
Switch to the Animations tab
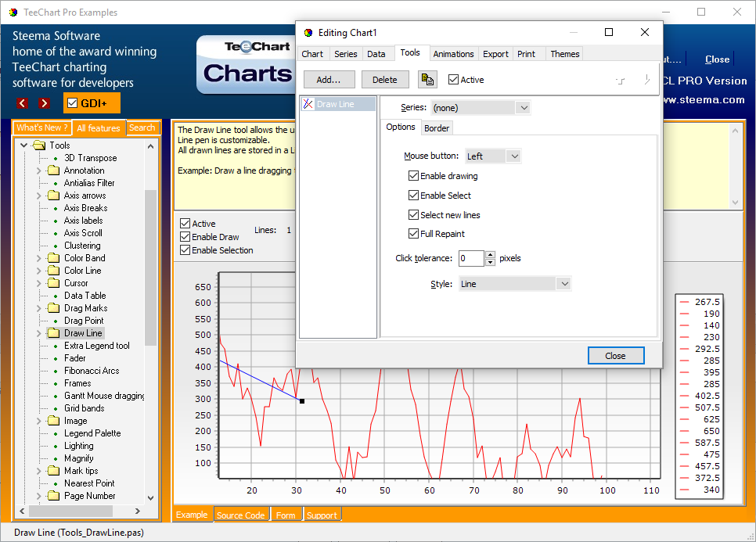click(x=453, y=54)
